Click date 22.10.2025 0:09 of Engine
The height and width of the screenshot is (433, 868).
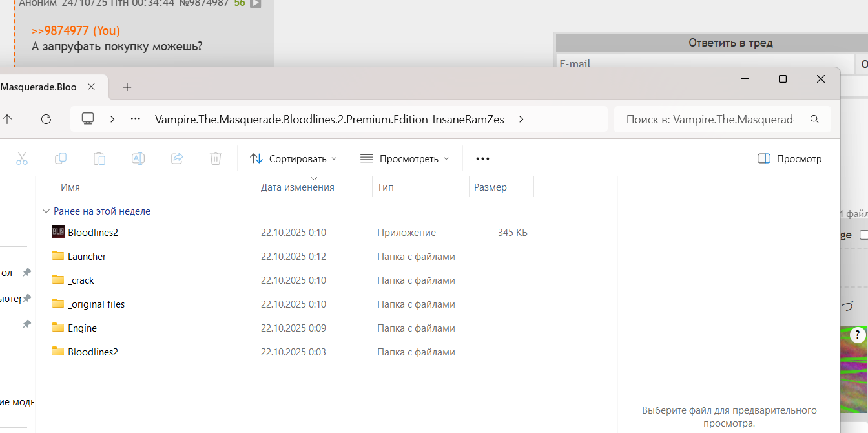(x=293, y=328)
